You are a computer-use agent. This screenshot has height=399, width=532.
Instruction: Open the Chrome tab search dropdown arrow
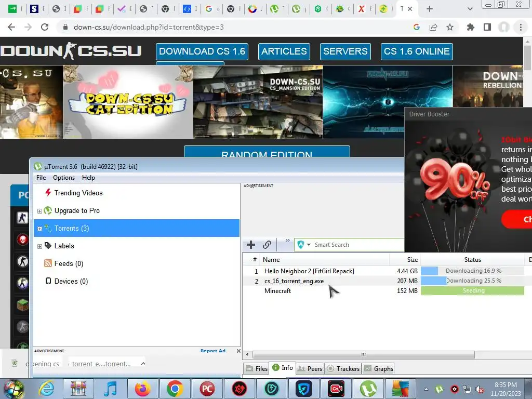pyautogui.click(x=470, y=9)
